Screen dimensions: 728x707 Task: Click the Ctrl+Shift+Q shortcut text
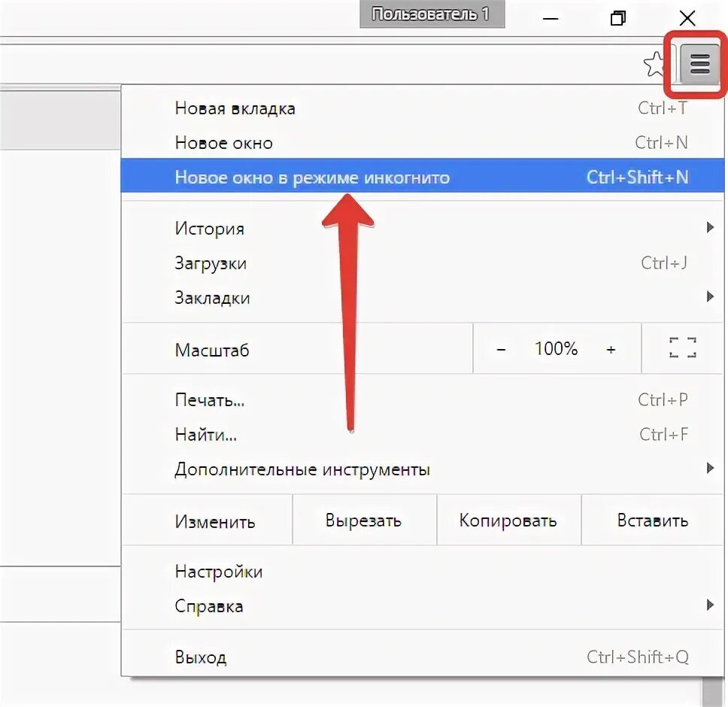(x=638, y=657)
